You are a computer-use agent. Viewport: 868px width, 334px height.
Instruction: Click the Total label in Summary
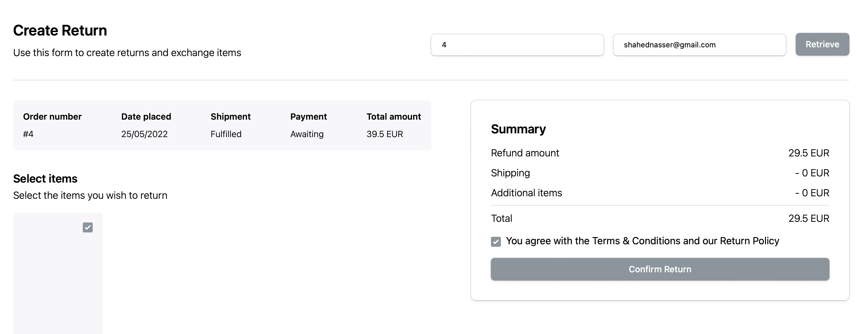tap(502, 219)
